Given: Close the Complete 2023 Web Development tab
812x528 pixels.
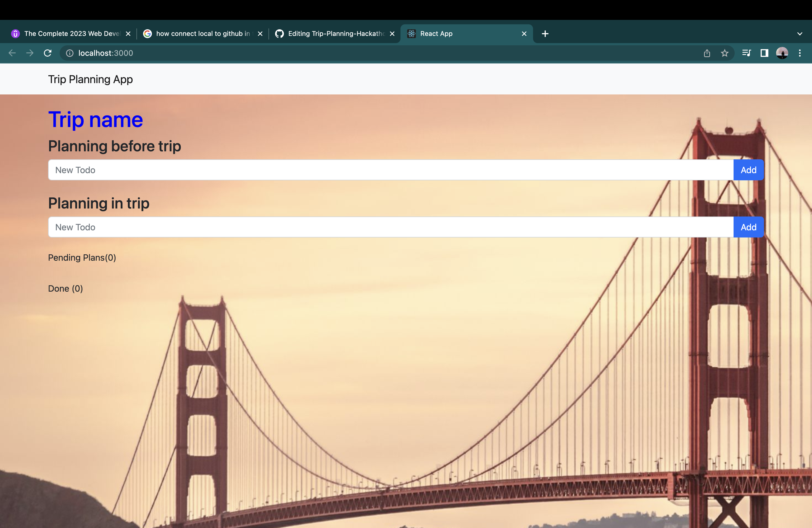Looking at the screenshot, I should click(128, 34).
